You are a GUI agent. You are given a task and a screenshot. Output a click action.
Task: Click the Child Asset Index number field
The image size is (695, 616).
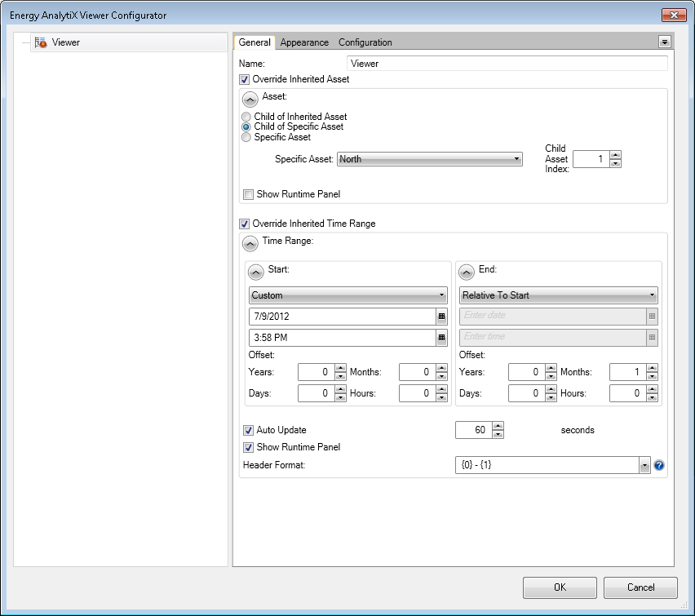[x=591, y=159]
